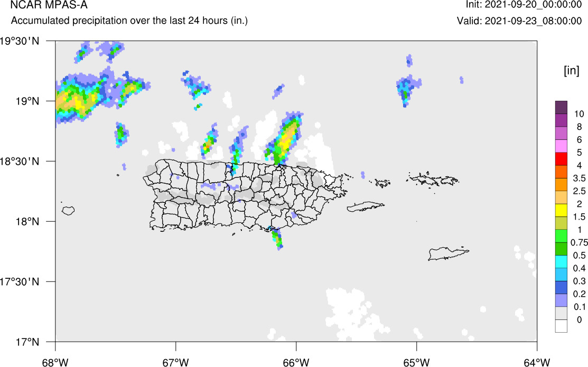Select the bright green swatch between 0.75 and 1
This screenshot has width=588, height=367.
(x=562, y=236)
